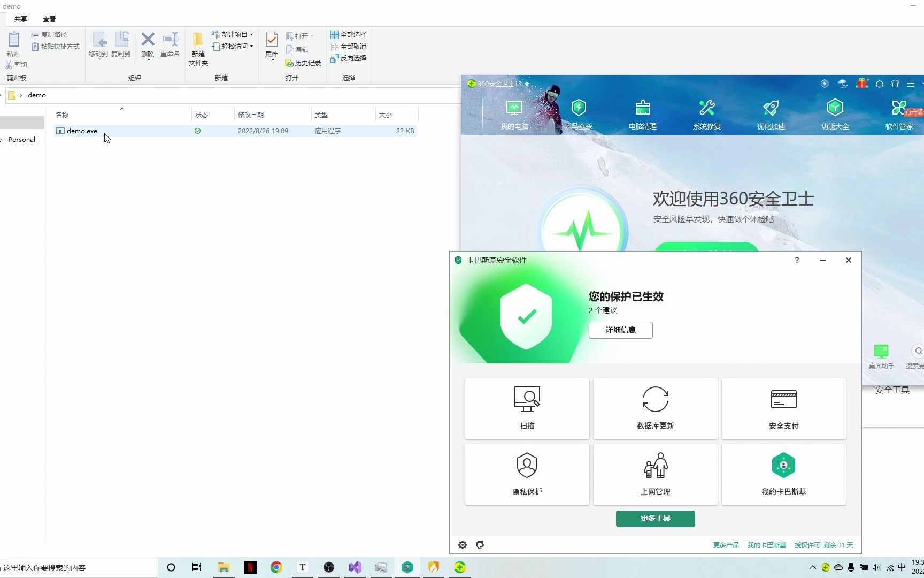924x578 pixels.
Task: Open 我的卡巴斯基 tile
Action: (x=784, y=474)
